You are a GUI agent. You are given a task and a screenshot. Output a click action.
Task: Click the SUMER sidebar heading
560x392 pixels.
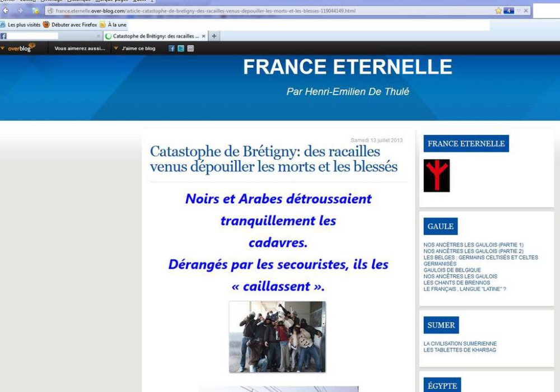tap(441, 325)
